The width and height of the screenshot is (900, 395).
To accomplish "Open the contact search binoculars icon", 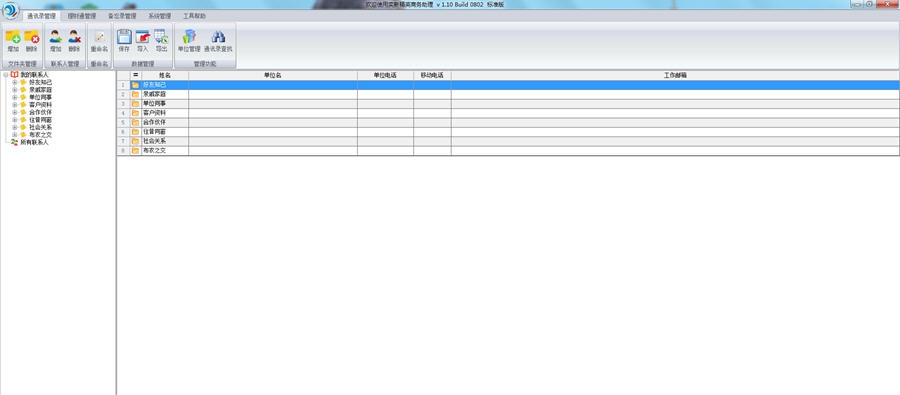I will click(218, 37).
